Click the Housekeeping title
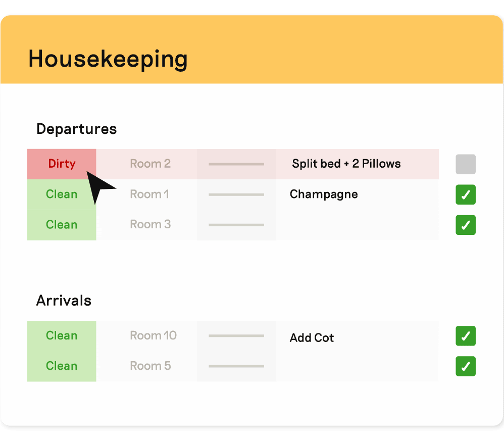This screenshot has width=504, height=441. tap(108, 59)
